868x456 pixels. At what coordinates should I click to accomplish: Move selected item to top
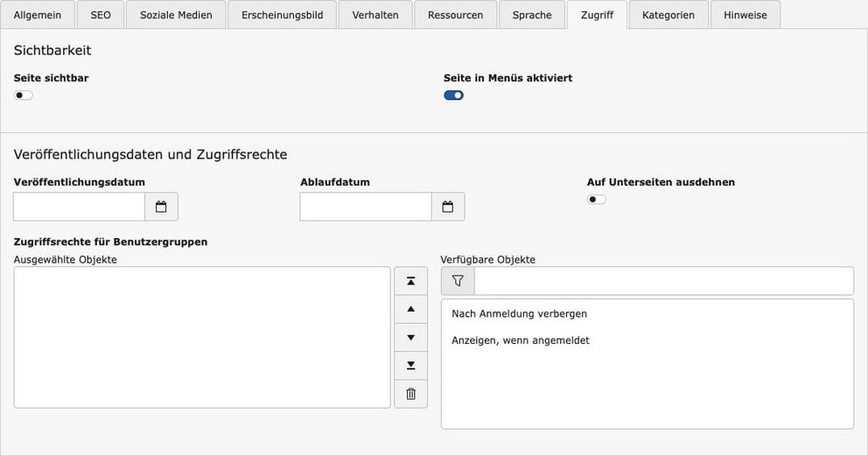point(411,281)
